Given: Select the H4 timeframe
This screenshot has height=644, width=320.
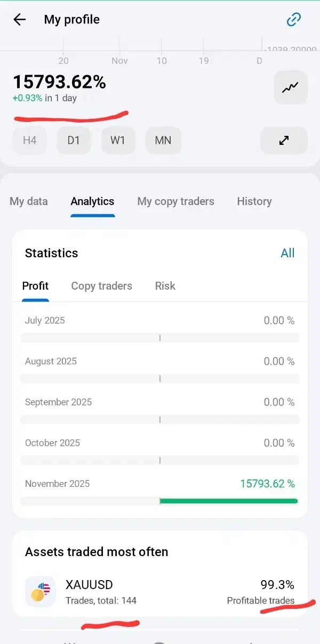Looking at the screenshot, I should tap(30, 141).
